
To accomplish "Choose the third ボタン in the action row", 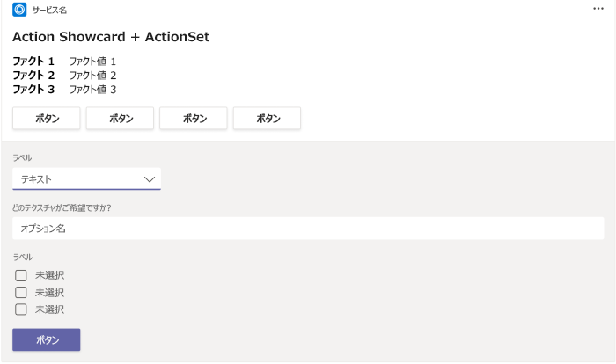I will 194,118.
